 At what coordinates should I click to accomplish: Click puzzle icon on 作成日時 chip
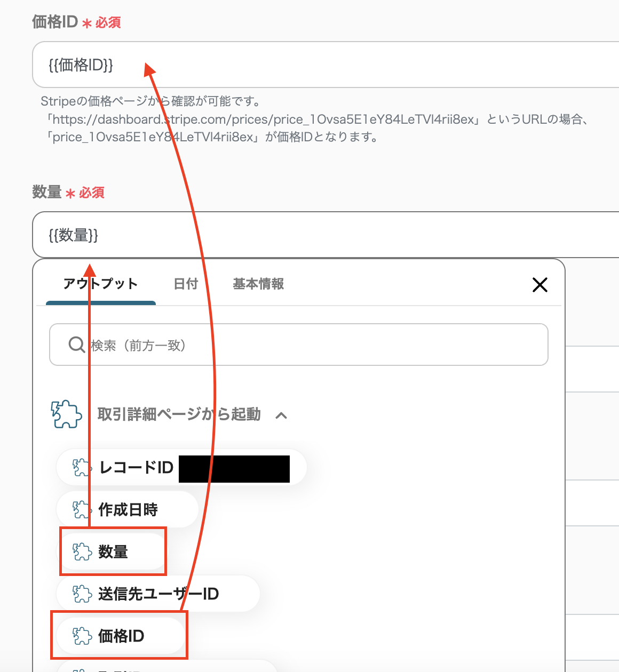tap(82, 510)
